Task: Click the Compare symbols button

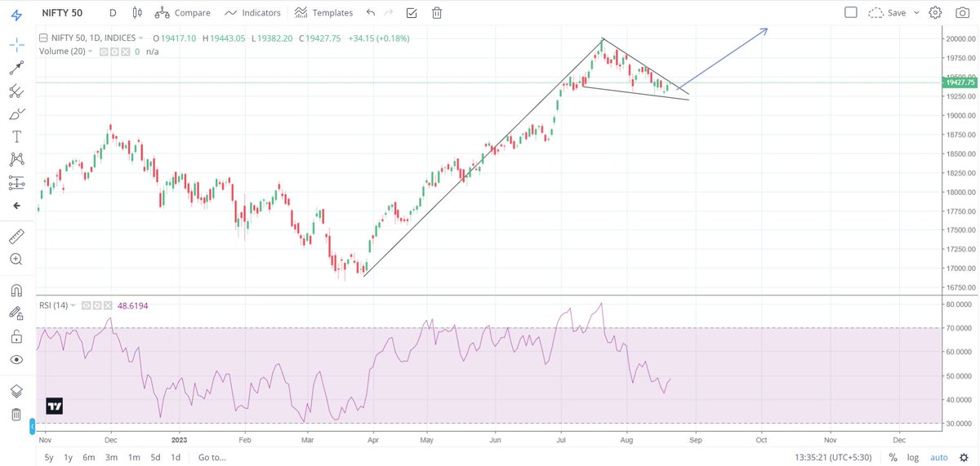Action: coord(182,13)
